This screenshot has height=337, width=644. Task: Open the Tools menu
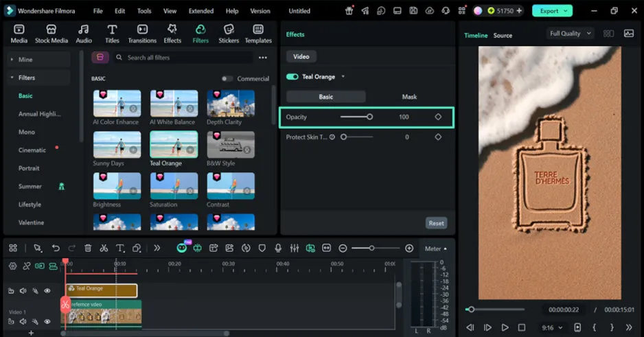coord(144,11)
